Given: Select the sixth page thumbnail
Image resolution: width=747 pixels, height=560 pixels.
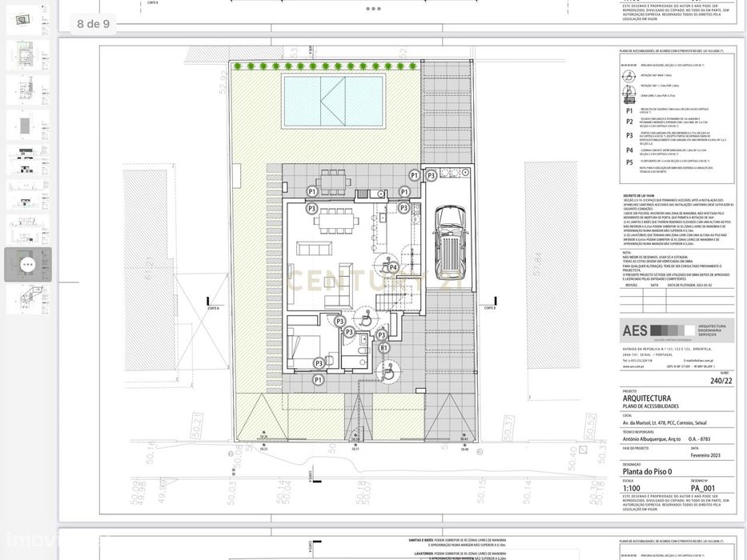Looking at the screenshot, I should point(28,195).
